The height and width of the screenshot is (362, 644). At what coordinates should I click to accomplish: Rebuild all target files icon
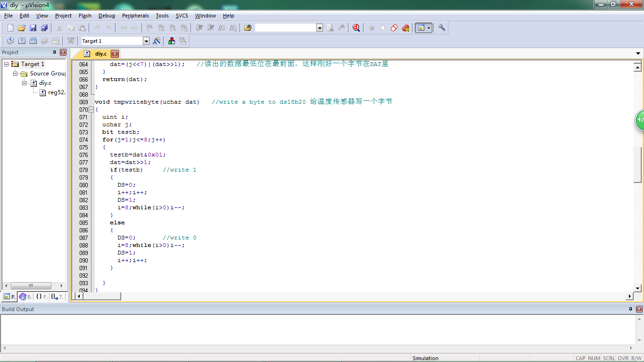click(33, 41)
